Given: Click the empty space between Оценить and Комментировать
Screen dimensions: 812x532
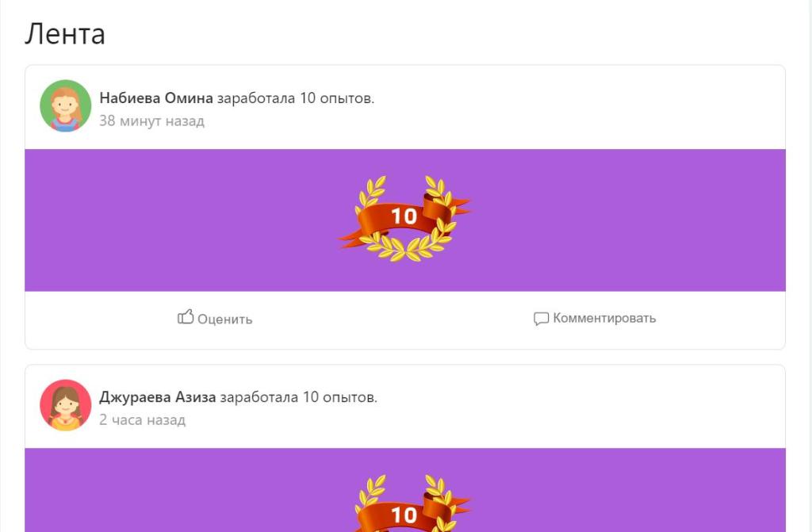Looking at the screenshot, I should click(393, 319).
